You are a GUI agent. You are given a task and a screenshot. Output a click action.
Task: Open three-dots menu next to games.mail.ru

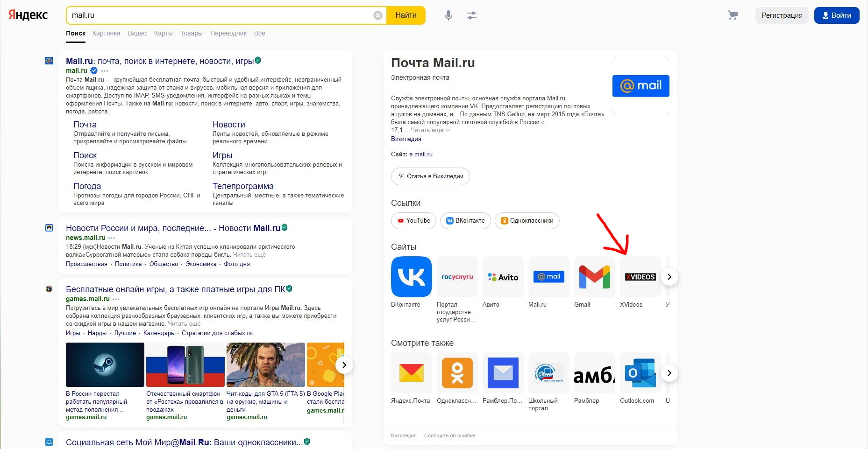coord(116,299)
